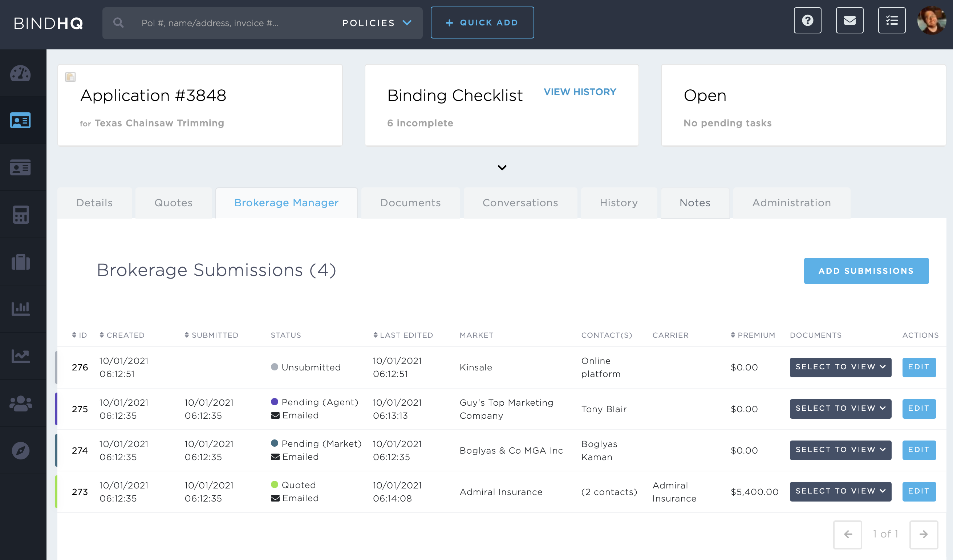Click the Emailed envelope icon in row 274
The height and width of the screenshot is (560, 953).
pos(275,457)
